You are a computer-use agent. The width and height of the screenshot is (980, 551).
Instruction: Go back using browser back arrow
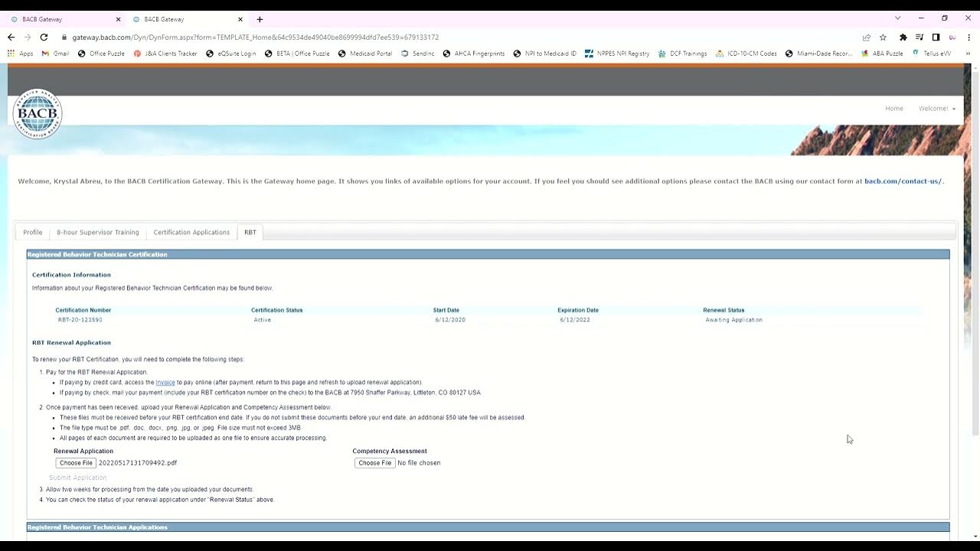tap(11, 37)
